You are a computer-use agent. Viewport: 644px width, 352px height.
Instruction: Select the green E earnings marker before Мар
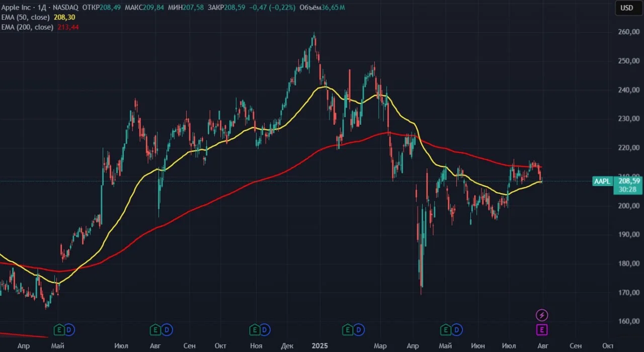click(348, 330)
